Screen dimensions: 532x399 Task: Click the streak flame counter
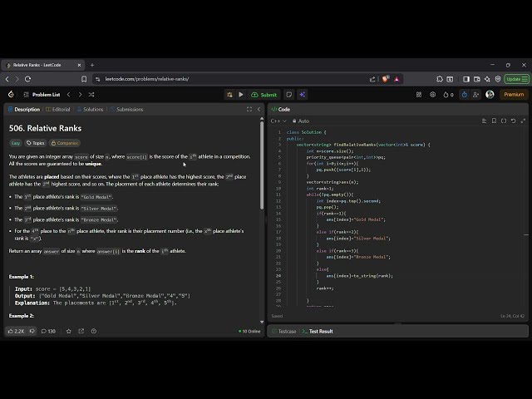tap(448, 95)
